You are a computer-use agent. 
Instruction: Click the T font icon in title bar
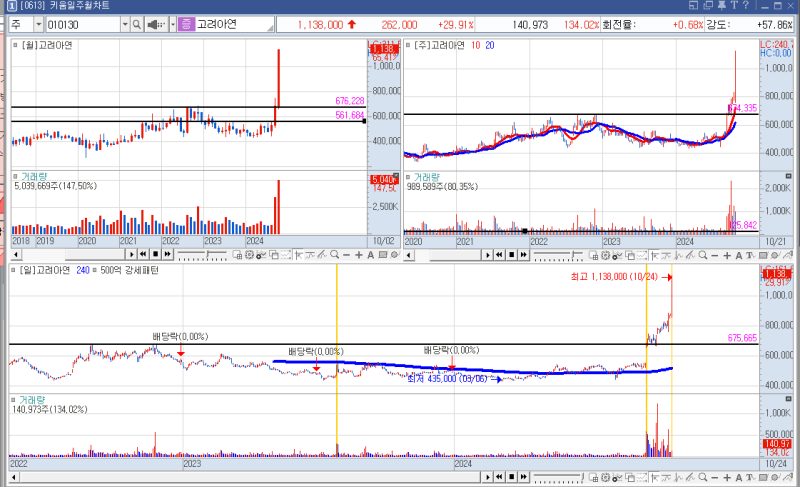tap(734, 5)
